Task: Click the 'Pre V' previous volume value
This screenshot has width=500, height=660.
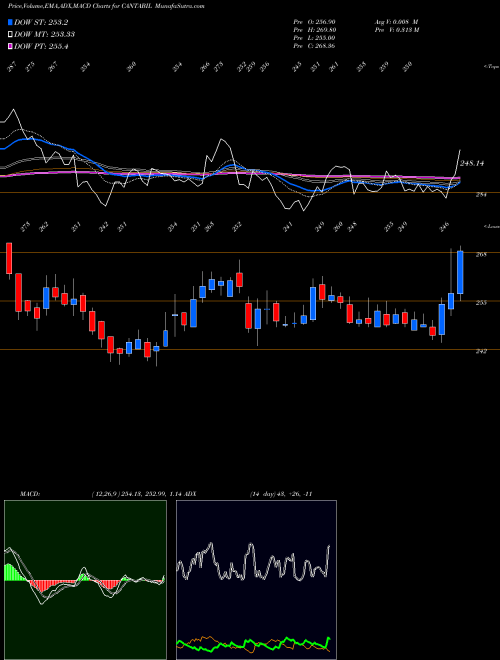Action: point(396,30)
